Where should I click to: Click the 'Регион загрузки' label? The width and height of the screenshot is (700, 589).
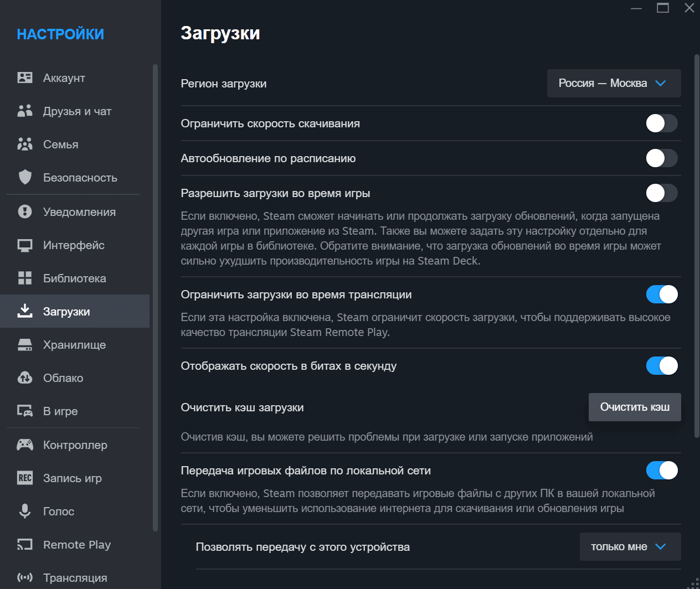point(224,84)
